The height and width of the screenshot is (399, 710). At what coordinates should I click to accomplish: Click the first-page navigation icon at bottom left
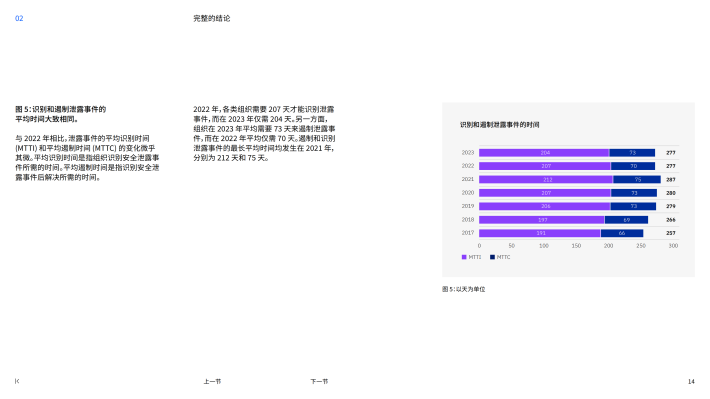(x=17, y=381)
